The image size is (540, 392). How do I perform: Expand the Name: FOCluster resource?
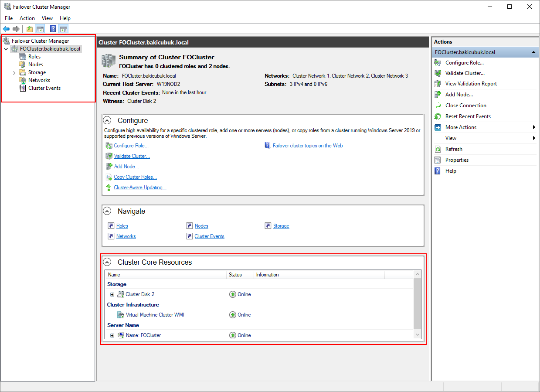coord(112,335)
